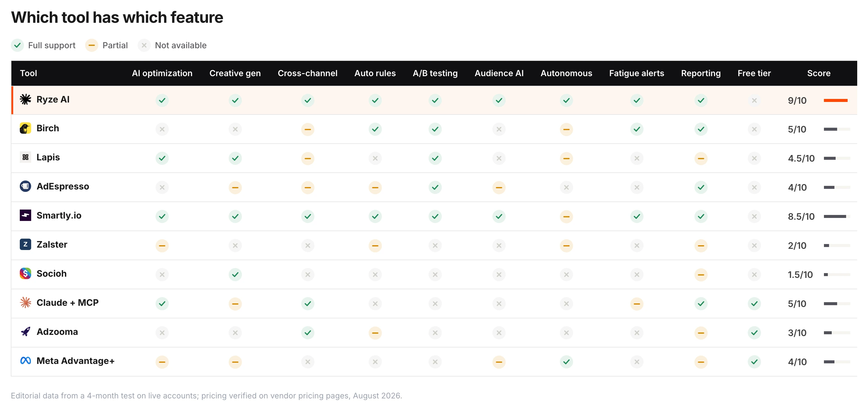Click Birch's Cross-channel partial icon
Image resolution: width=868 pixels, height=411 pixels.
(x=308, y=130)
